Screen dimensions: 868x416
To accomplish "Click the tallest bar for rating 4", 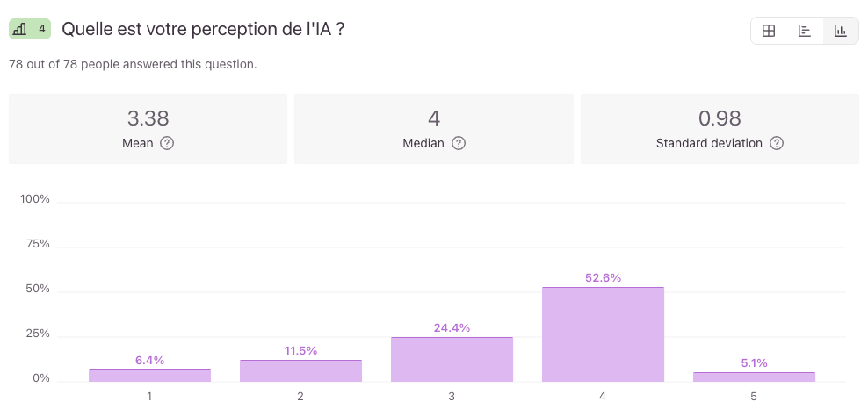I will (603, 334).
